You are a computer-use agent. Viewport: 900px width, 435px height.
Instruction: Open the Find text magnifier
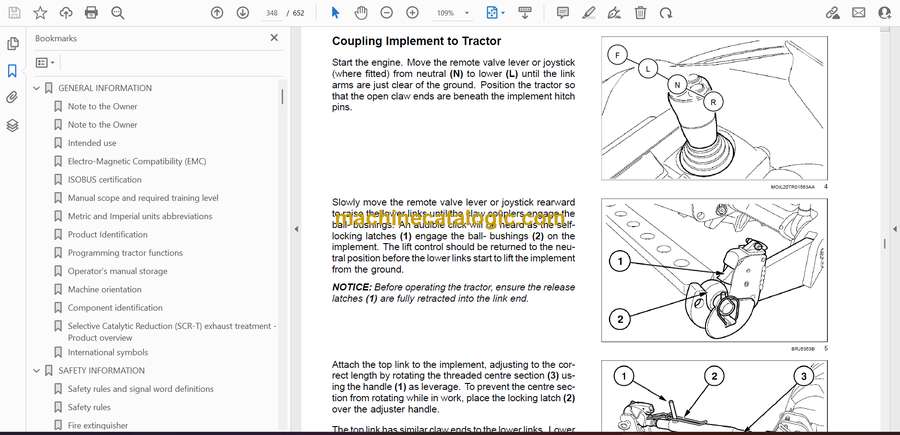coord(118,13)
